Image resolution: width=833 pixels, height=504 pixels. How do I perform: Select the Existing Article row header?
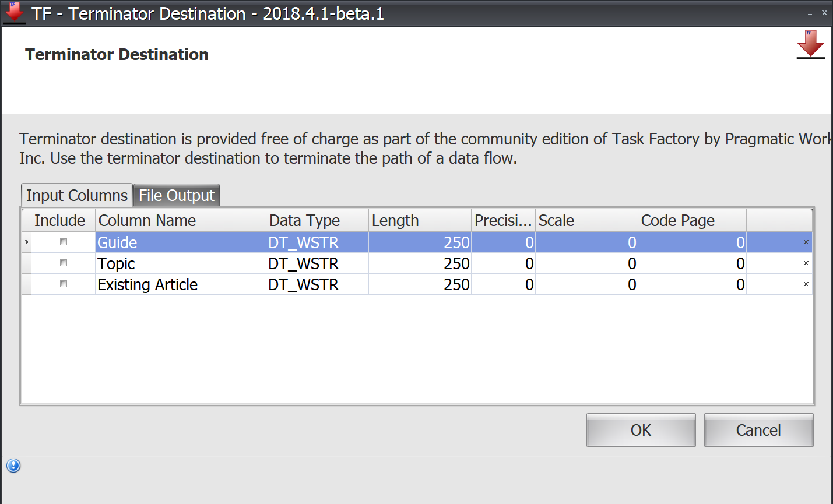pyautogui.click(x=26, y=284)
